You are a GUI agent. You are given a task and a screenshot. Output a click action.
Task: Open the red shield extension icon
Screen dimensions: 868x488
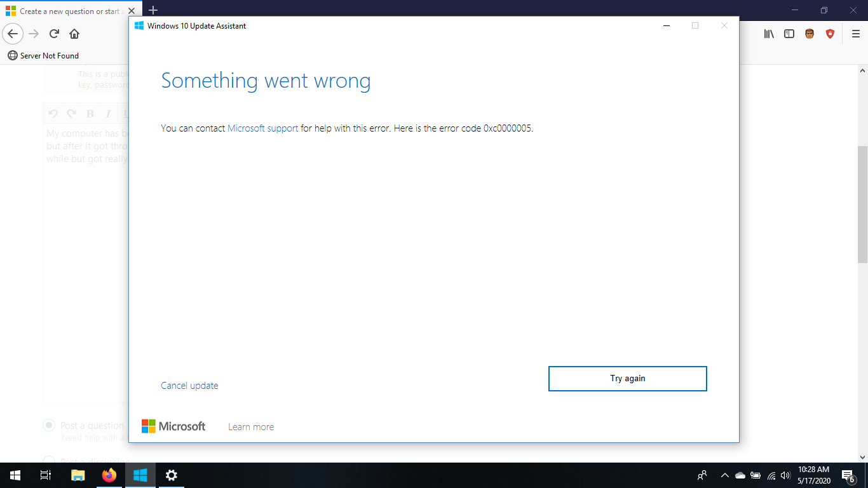830,34
